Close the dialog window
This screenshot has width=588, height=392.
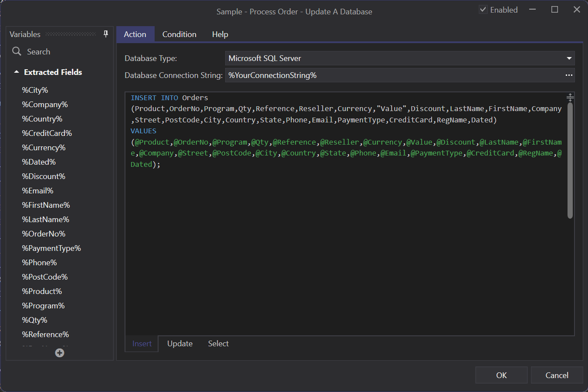tap(577, 10)
